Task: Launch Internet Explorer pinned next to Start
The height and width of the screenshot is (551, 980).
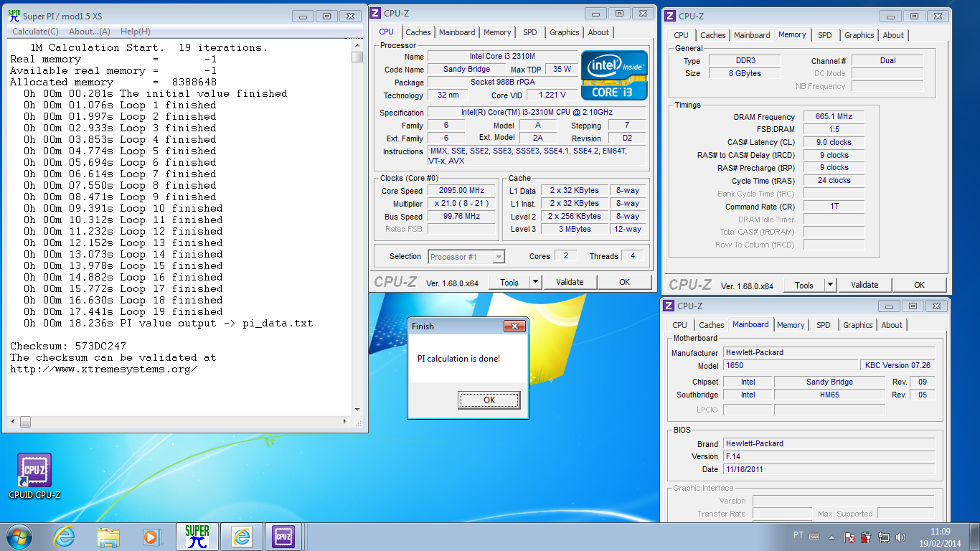Action: (x=65, y=536)
